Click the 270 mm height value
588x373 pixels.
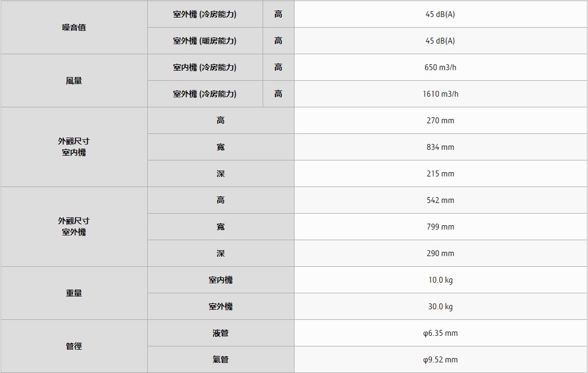[x=440, y=121]
